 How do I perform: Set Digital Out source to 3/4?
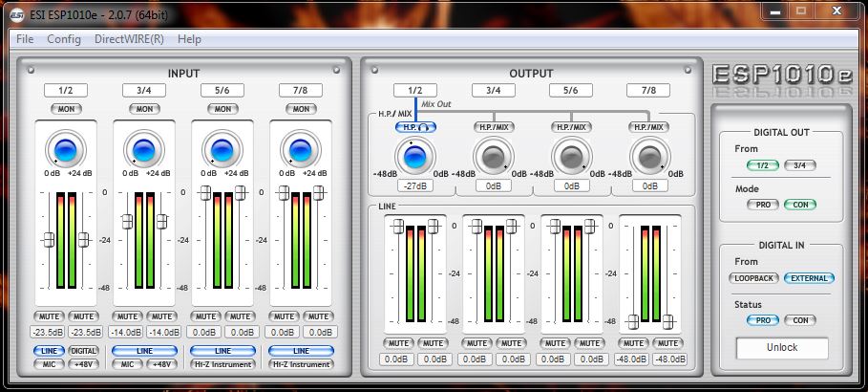pyautogui.click(x=800, y=165)
